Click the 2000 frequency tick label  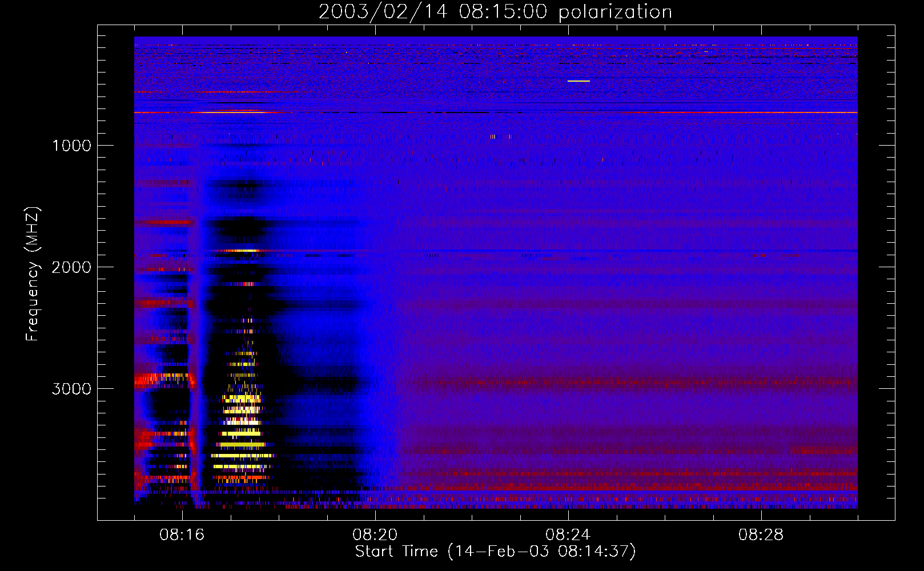click(71, 267)
